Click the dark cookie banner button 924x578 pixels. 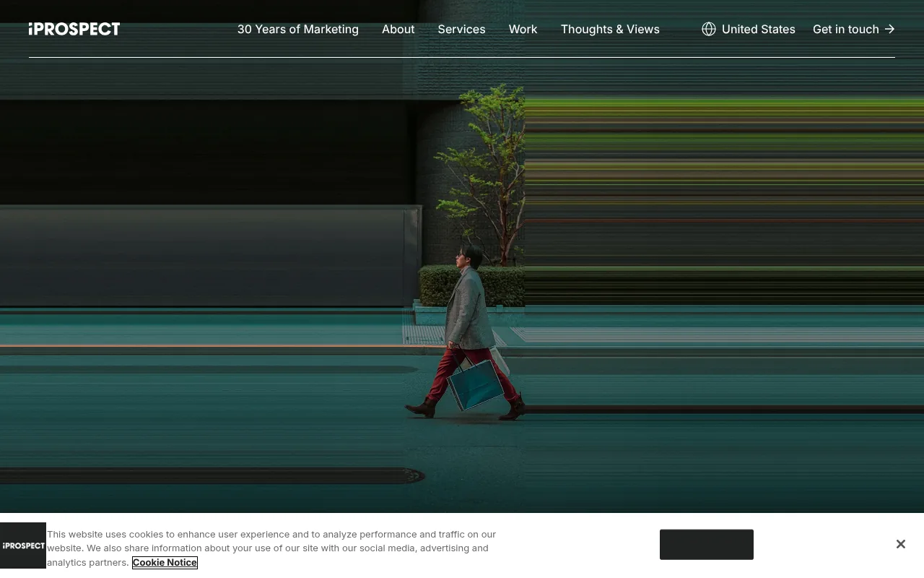coord(707,545)
